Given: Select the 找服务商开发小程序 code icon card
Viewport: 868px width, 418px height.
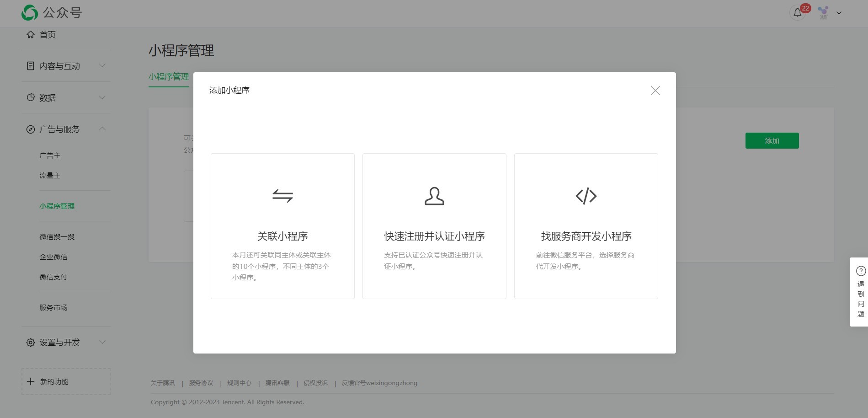Looking at the screenshot, I should click(586, 197).
